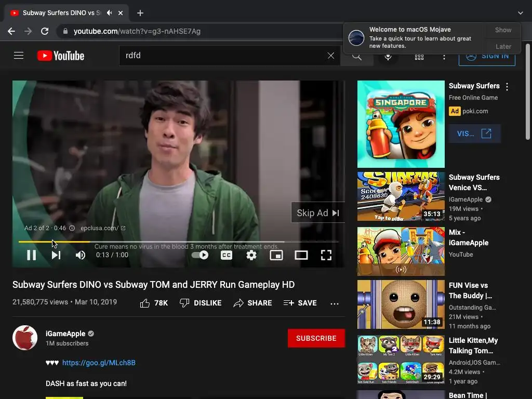The image size is (532, 399).
Task: Open iGameApple channel avatar
Action: (x=25, y=338)
